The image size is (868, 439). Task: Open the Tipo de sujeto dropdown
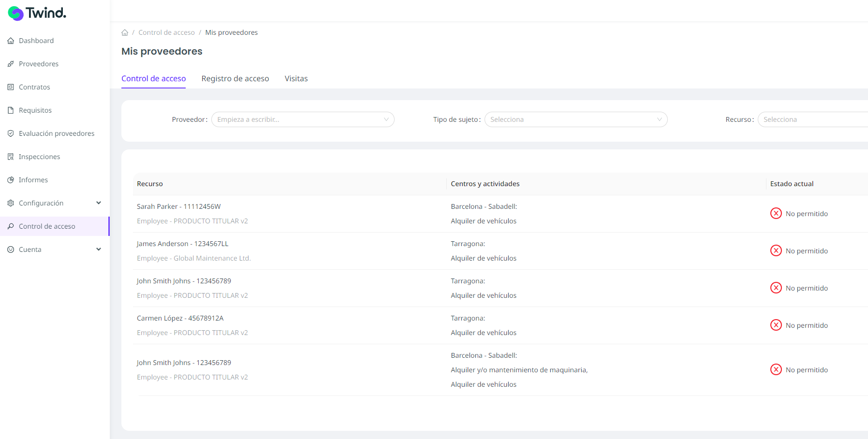coord(575,119)
